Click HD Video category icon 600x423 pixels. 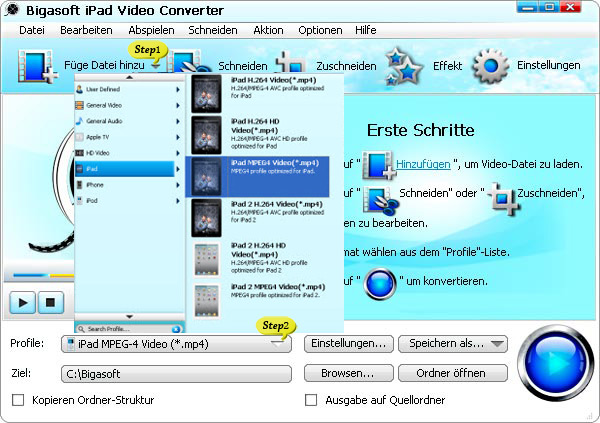pyautogui.click(x=79, y=153)
